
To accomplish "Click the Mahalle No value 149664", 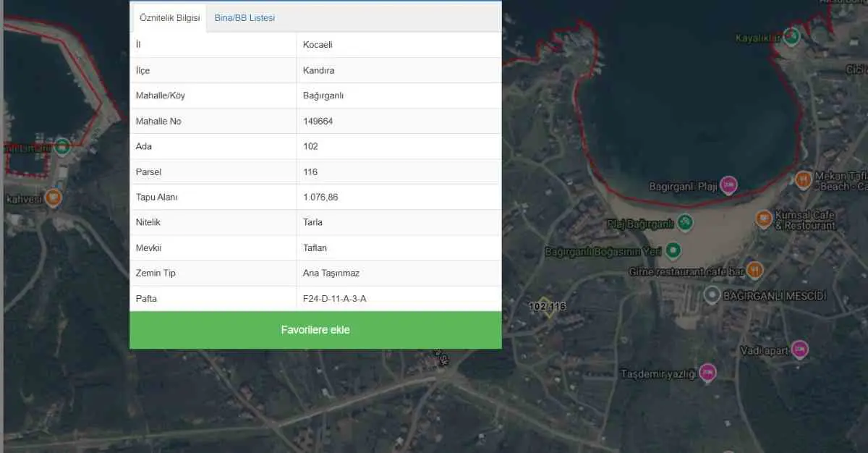I will point(318,121).
